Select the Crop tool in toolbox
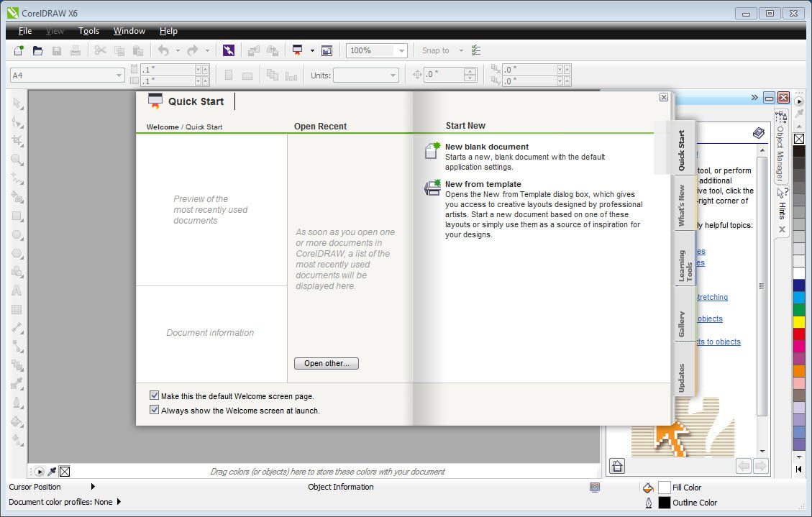 click(x=17, y=141)
